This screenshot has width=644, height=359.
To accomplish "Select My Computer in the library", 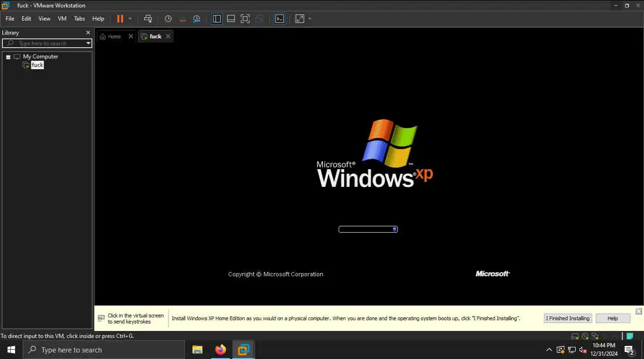I will click(x=41, y=57).
